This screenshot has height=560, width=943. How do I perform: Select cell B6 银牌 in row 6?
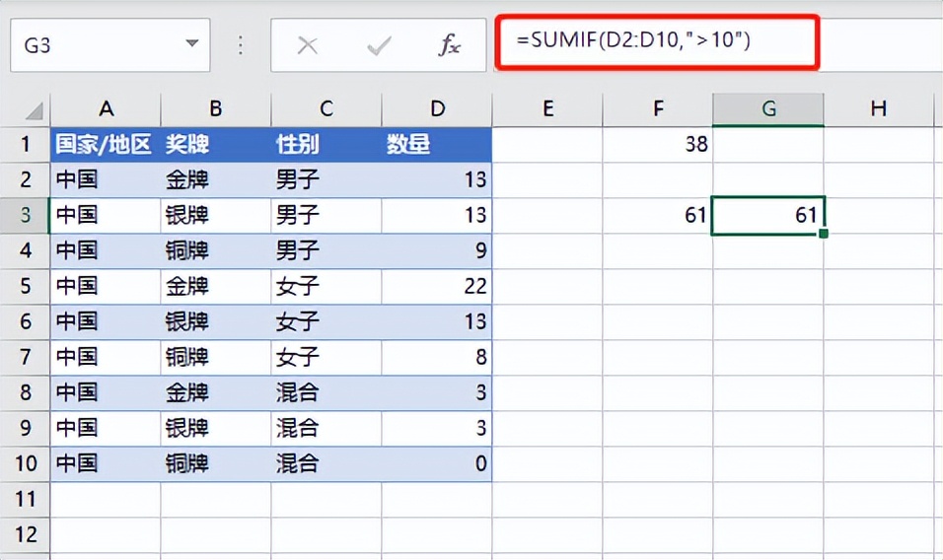(x=216, y=321)
